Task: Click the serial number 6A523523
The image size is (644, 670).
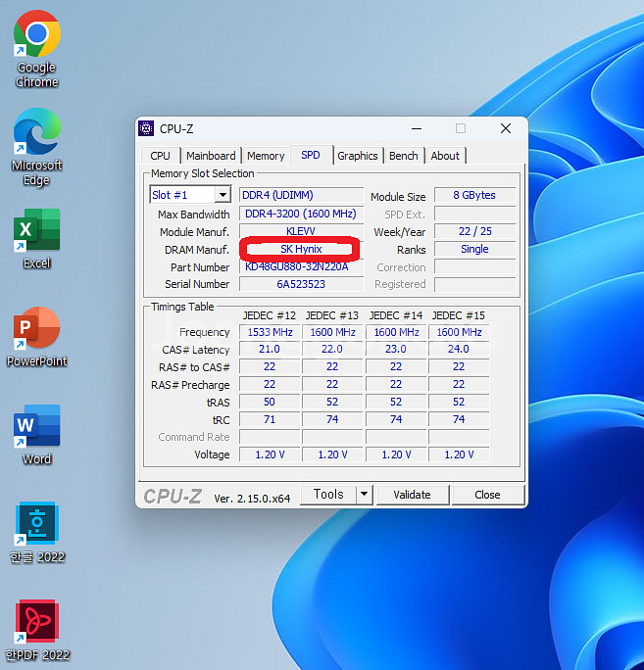Action: pyautogui.click(x=301, y=284)
